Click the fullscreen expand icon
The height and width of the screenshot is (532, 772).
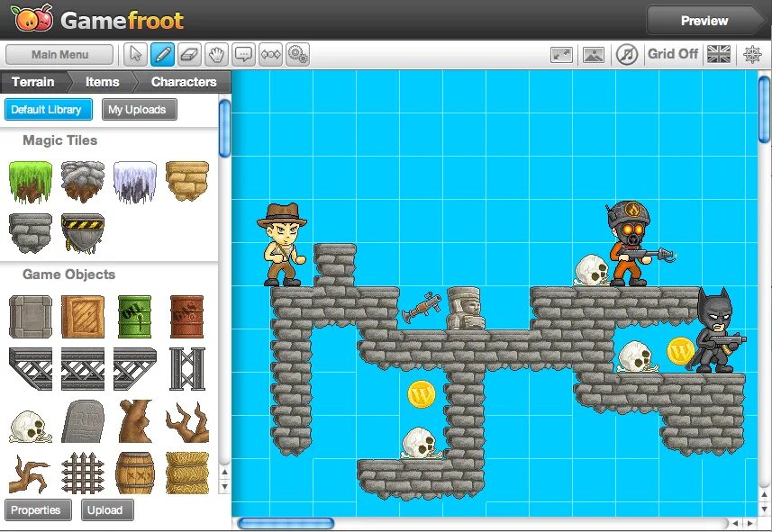tap(562, 55)
